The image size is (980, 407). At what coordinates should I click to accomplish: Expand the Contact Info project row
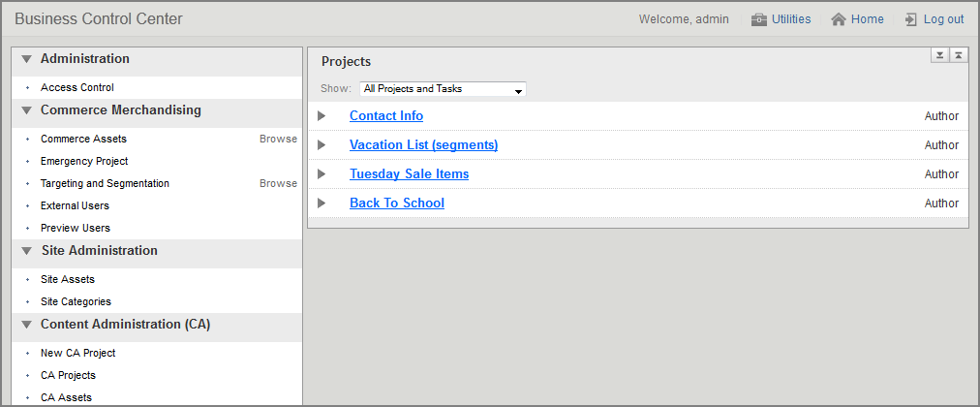pos(322,116)
